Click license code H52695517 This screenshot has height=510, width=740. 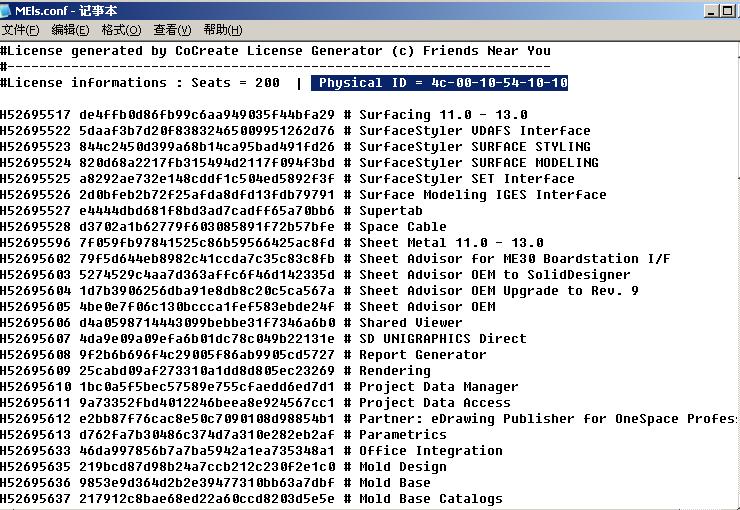(x=35, y=115)
